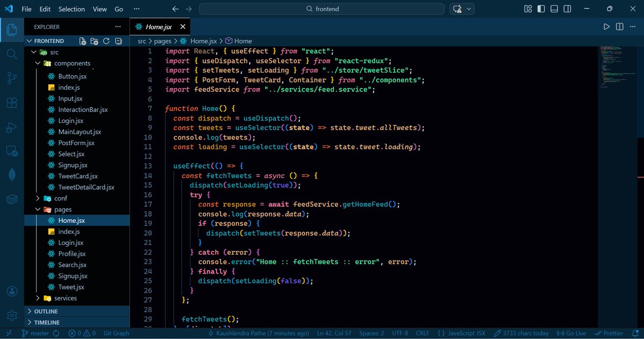Screen dimensions: 644x339
Task: Open the View menu
Action: click(99, 9)
